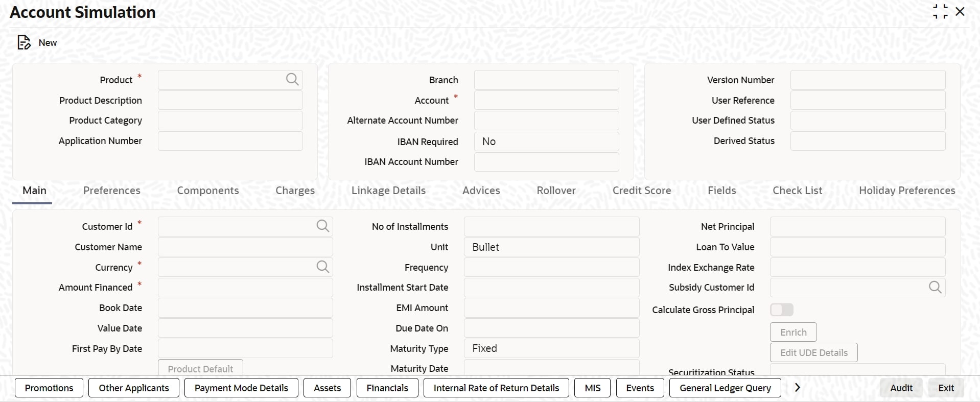
Task: Click the User Reference field
Action: 868,100
